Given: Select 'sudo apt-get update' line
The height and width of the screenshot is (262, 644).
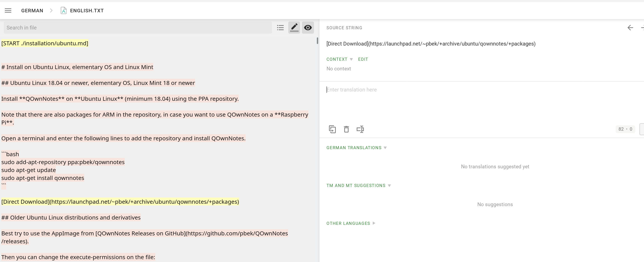Looking at the screenshot, I should [x=29, y=170].
